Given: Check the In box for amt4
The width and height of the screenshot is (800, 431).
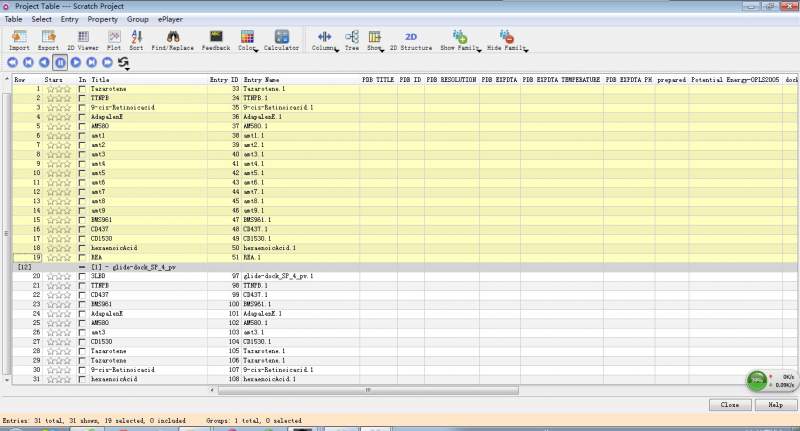Looking at the screenshot, I should pyautogui.click(x=82, y=164).
